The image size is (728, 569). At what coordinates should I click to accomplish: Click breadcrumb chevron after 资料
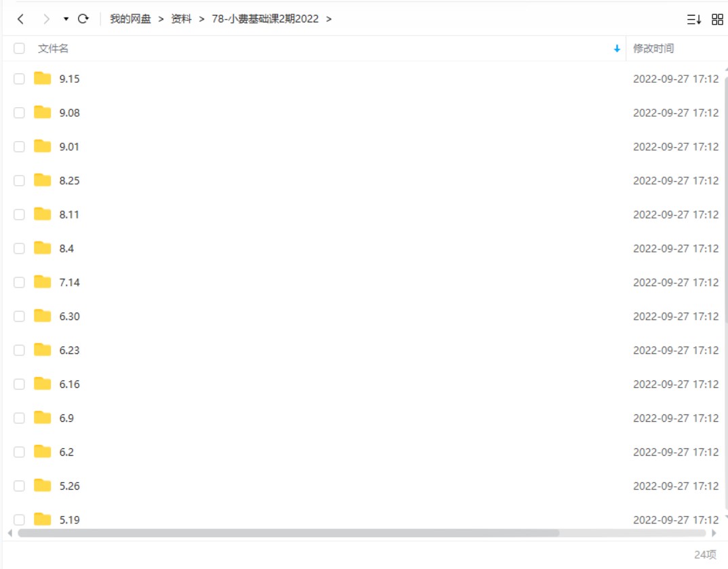pyautogui.click(x=201, y=19)
